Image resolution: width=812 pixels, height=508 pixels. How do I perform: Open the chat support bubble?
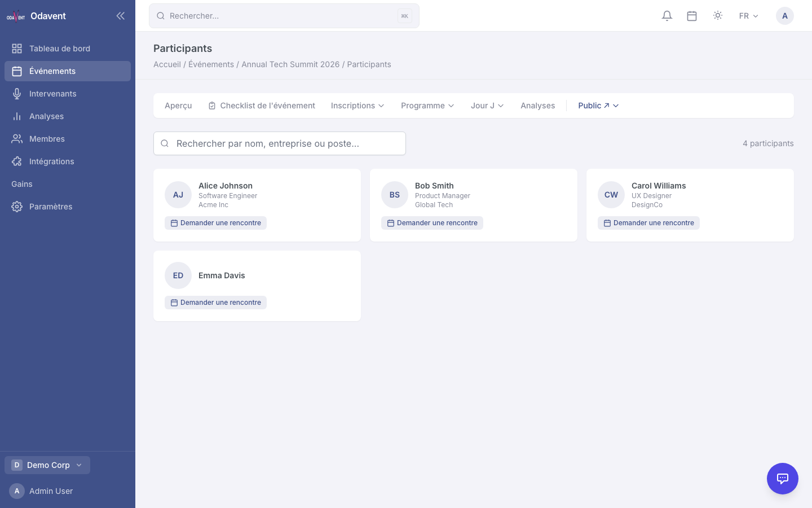783,479
